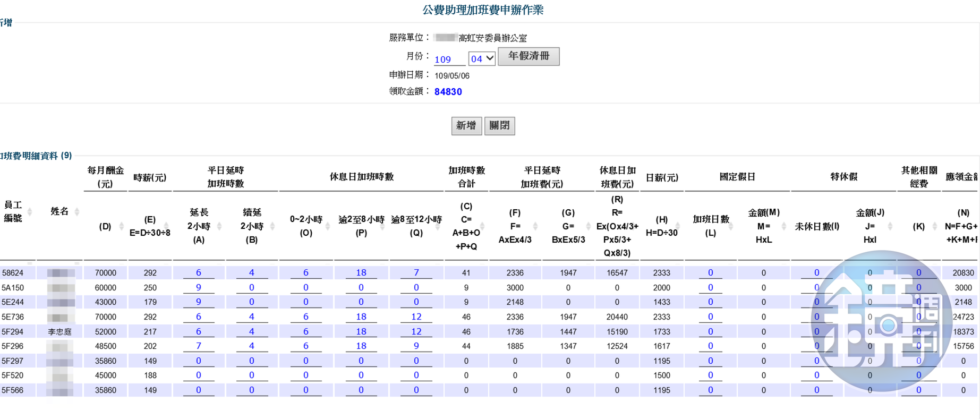Open 延長2小時 (A) value 7 for employee 5F296

[x=199, y=346]
